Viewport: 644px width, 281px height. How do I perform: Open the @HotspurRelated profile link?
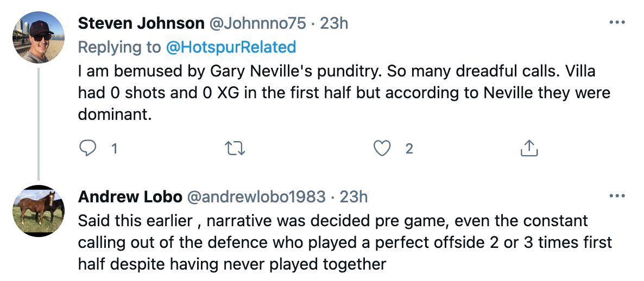[x=231, y=47]
